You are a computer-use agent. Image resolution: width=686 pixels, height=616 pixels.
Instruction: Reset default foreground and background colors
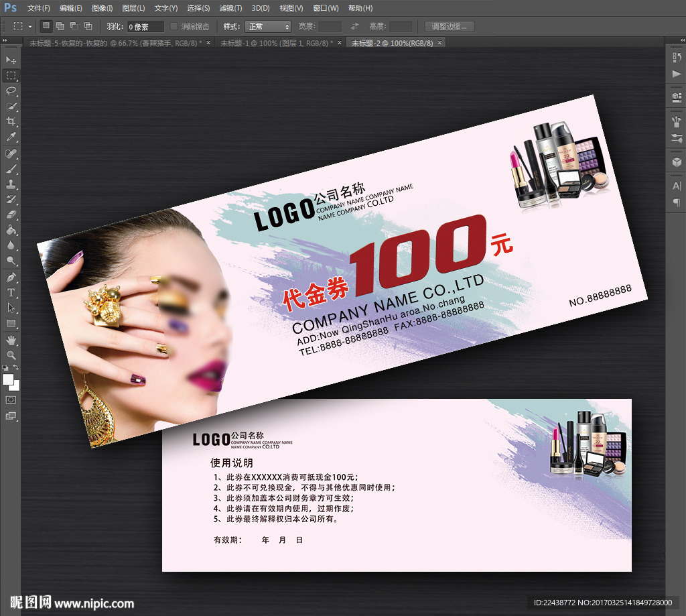pos(5,367)
